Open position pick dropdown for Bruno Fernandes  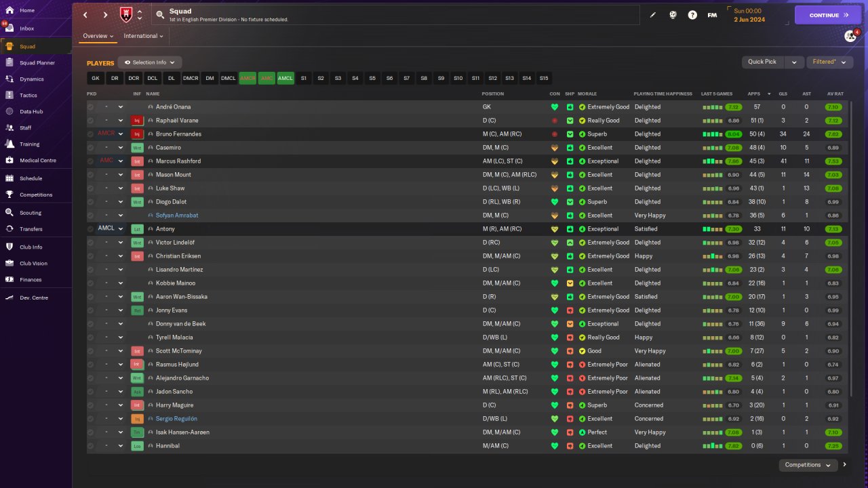pyautogui.click(x=121, y=134)
